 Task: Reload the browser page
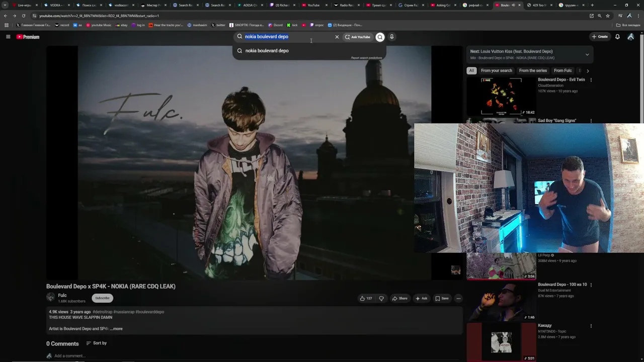23,16
